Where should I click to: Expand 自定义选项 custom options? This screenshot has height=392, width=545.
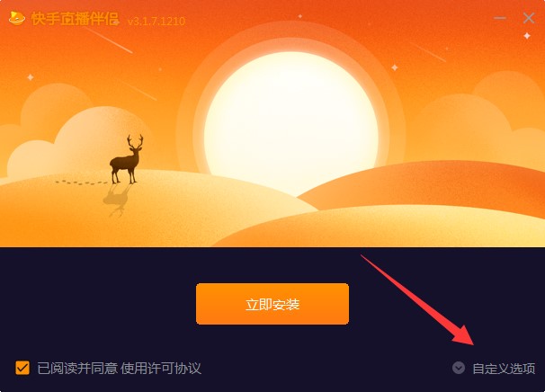click(504, 369)
